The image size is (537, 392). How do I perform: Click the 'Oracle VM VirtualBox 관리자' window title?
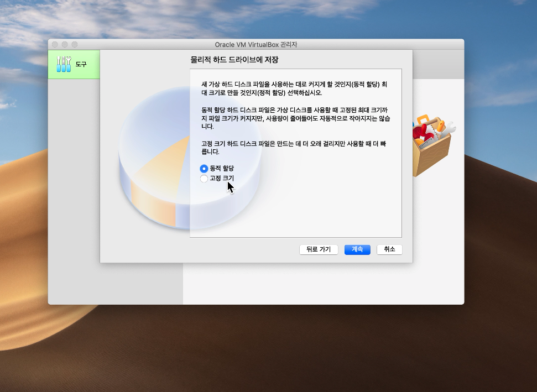coord(256,44)
